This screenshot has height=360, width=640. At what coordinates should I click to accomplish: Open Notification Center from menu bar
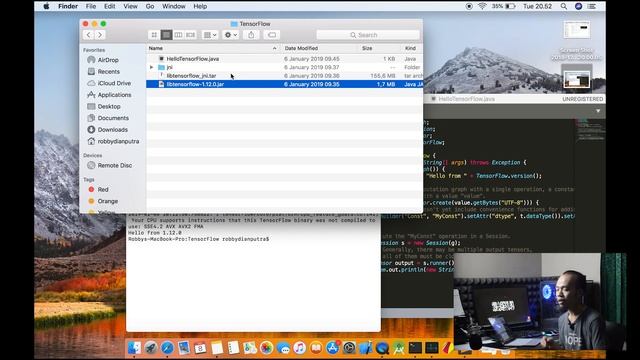(x=591, y=7)
